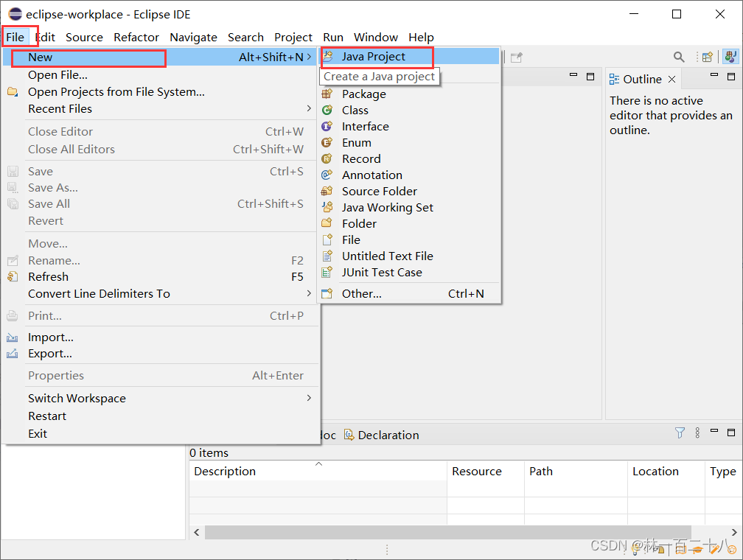
Task: Open the Navigate menu
Action: pos(193,37)
